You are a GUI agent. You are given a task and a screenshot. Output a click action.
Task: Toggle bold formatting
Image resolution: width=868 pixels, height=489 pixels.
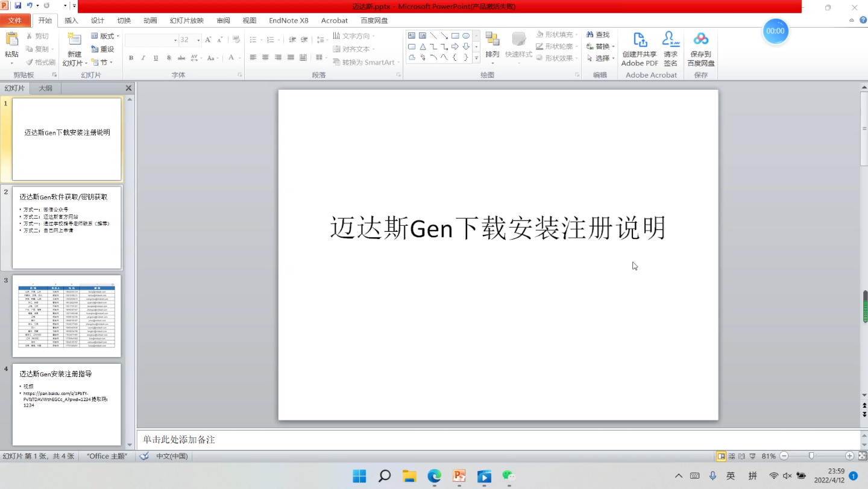[131, 58]
